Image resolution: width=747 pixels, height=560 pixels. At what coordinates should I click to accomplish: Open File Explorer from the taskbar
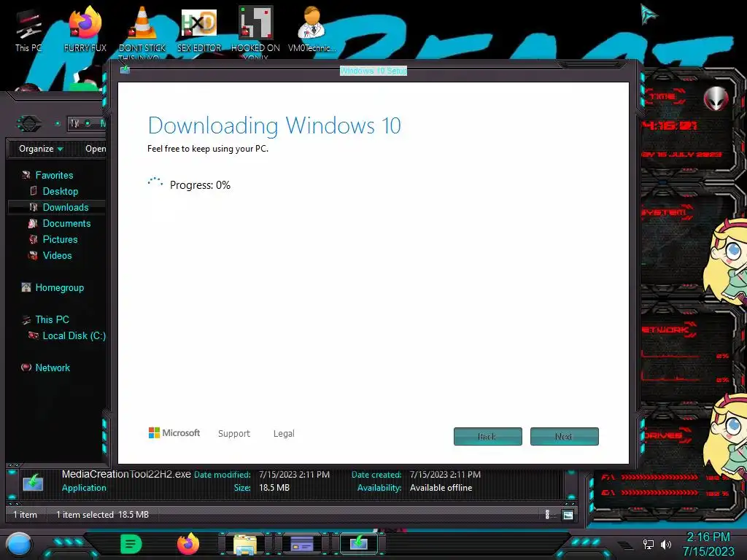coord(245,545)
